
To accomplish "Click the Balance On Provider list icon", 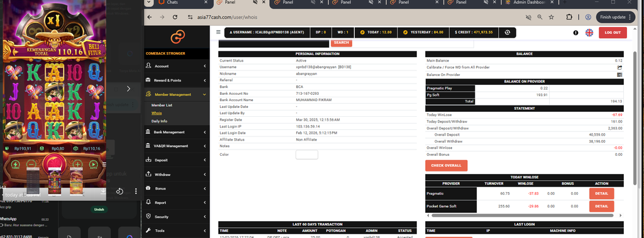I will (619, 75).
